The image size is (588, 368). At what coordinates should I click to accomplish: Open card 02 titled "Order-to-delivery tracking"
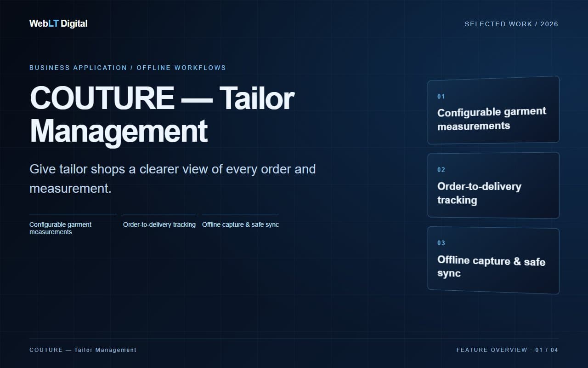pos(493,185)
